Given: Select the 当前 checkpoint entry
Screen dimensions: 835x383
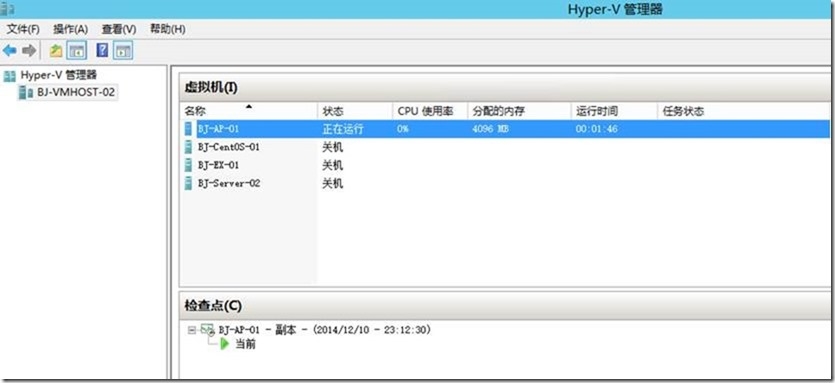Looking at the screenshot, I should coord(245,344).
